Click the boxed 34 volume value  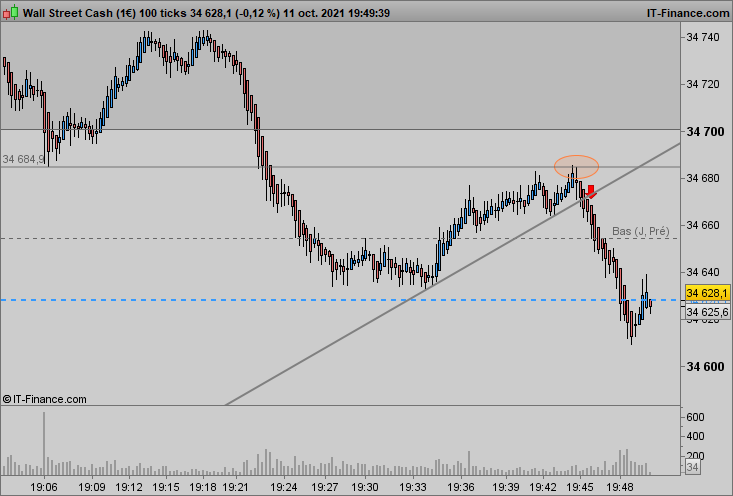pos(692,467)
